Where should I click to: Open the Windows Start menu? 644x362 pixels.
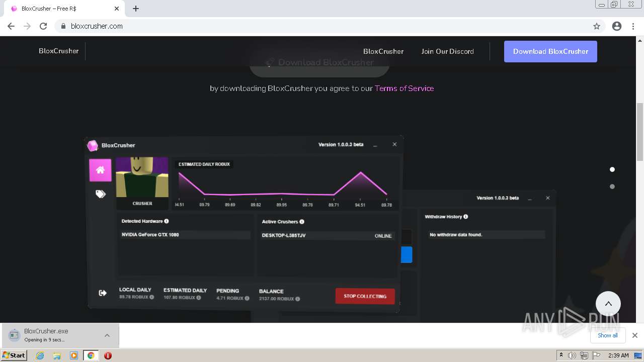(14, 355)
